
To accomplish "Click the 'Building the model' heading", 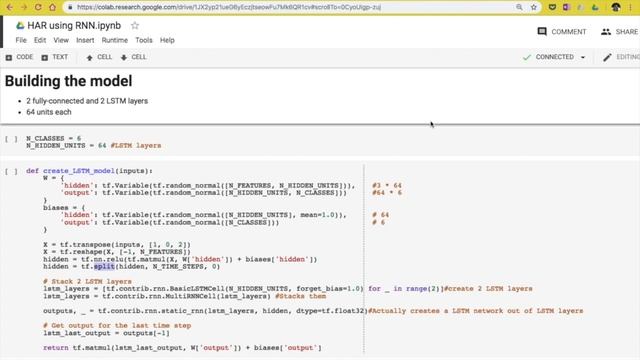I will 69,81.
